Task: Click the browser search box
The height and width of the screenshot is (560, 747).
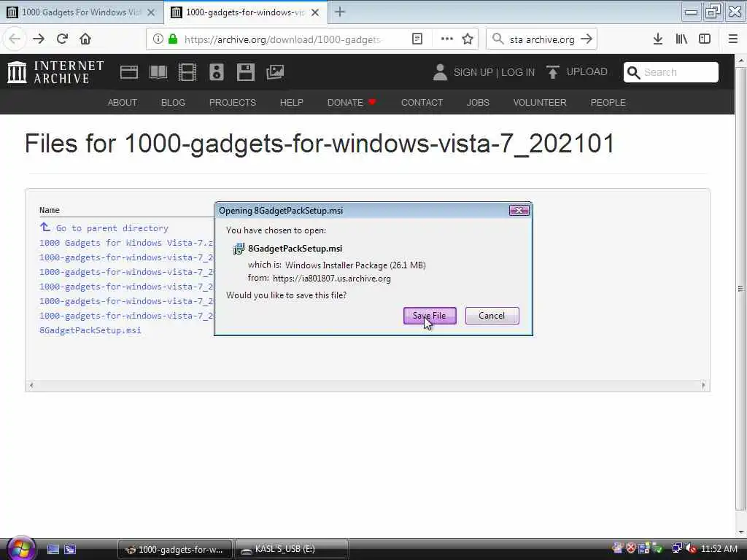Action: click(x=541, y=39)
